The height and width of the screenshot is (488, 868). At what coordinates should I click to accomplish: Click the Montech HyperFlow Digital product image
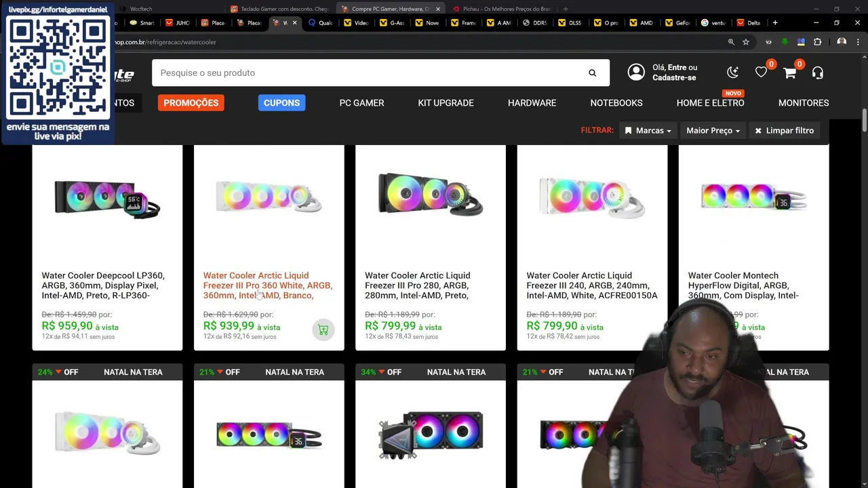click(x=753, y=197)
